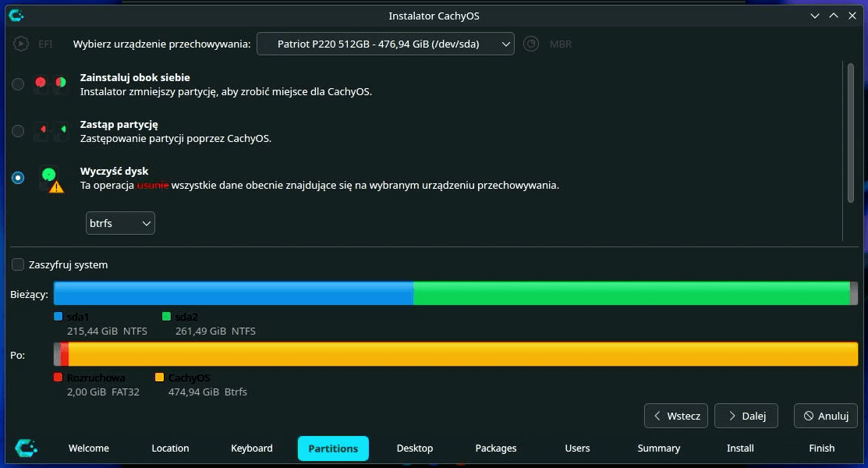Click the 'Wybierz urządzenie przechowywania:' label

(x=161, y=44)
